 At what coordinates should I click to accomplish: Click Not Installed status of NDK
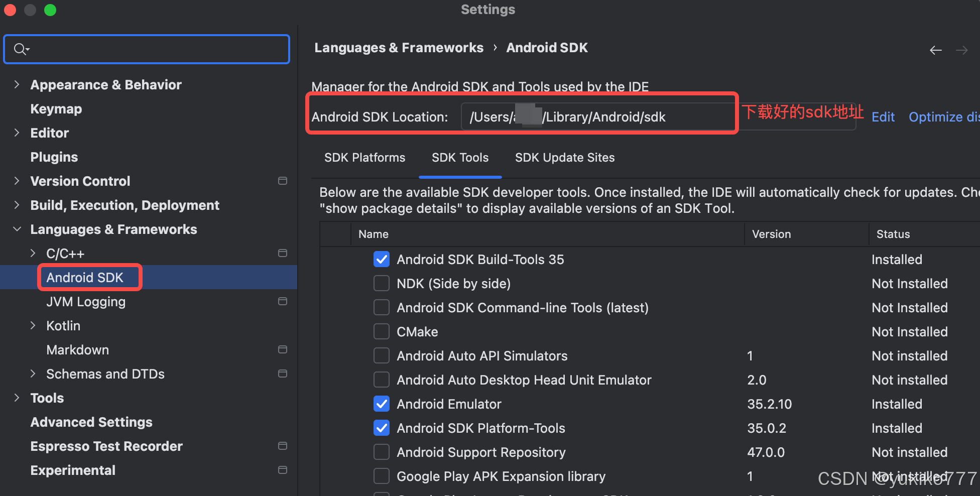point(910,284)
